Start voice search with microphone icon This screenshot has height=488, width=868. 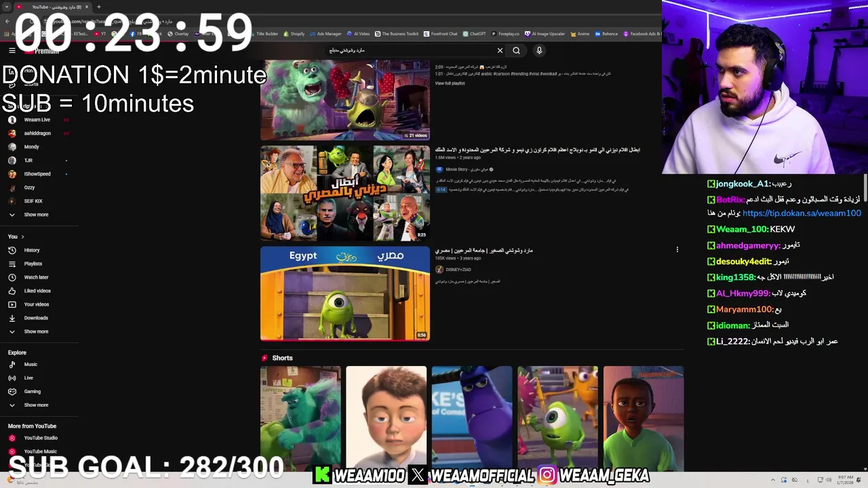point(539,50)
